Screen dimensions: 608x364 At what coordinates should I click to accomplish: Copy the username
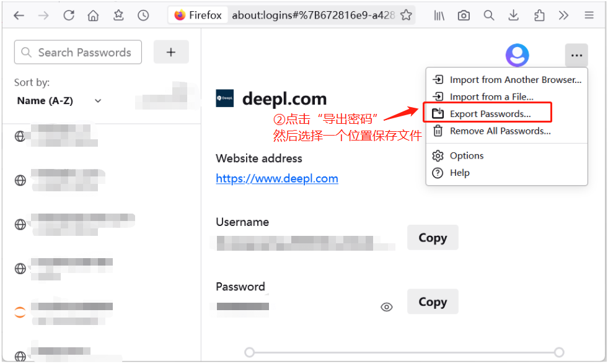coord(433,237)
